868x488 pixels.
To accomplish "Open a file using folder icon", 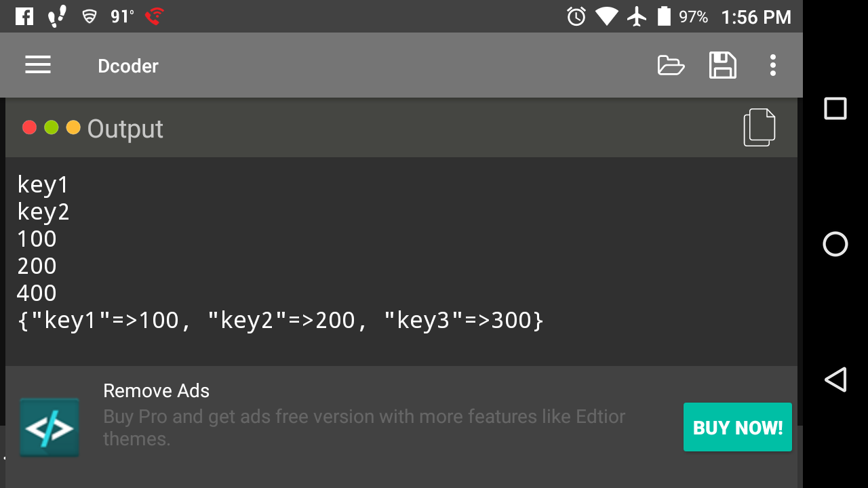I will click(x=671, y=66).
